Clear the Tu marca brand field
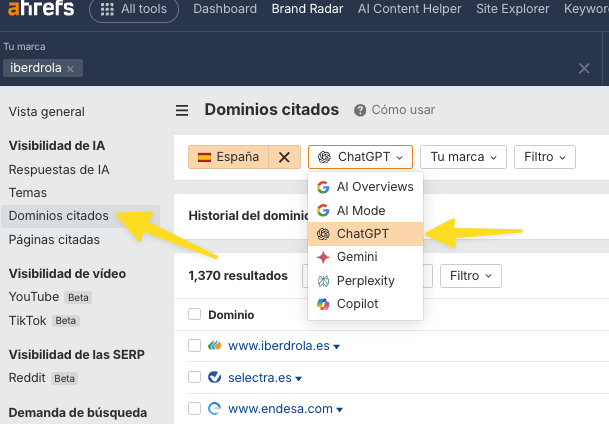This screenshot has height=424, width=609. coord(584,68)
